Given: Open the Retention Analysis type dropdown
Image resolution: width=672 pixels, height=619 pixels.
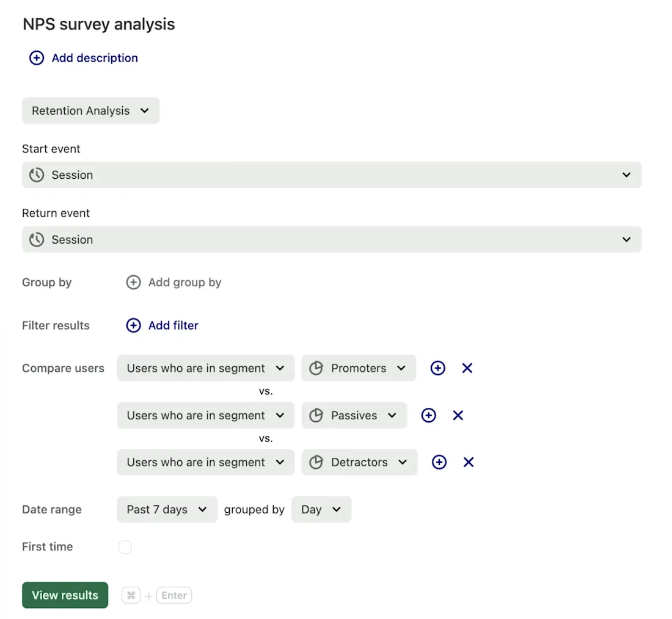Looking at the screenshot, I should [90, 111].
